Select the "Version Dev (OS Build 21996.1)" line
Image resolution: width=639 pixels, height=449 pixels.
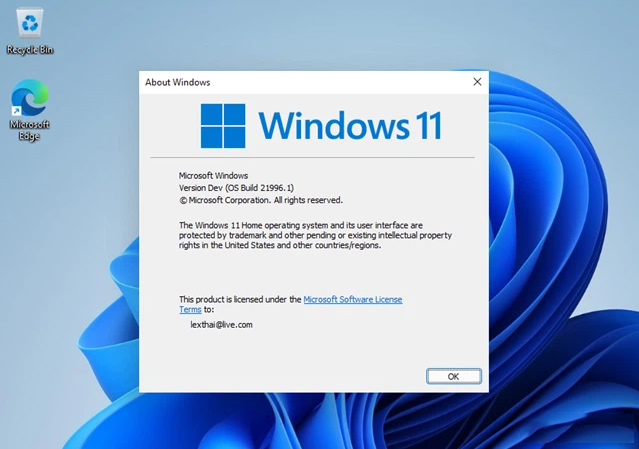pyautogui.click(x=236, y=188)
